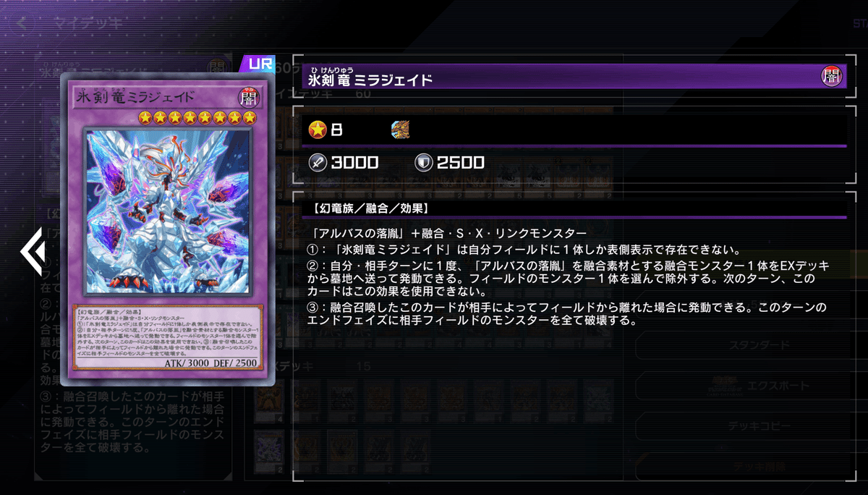Click the ATK 3000 value
The height and width of the screenshot is (495, 868).
click(354, 162)
